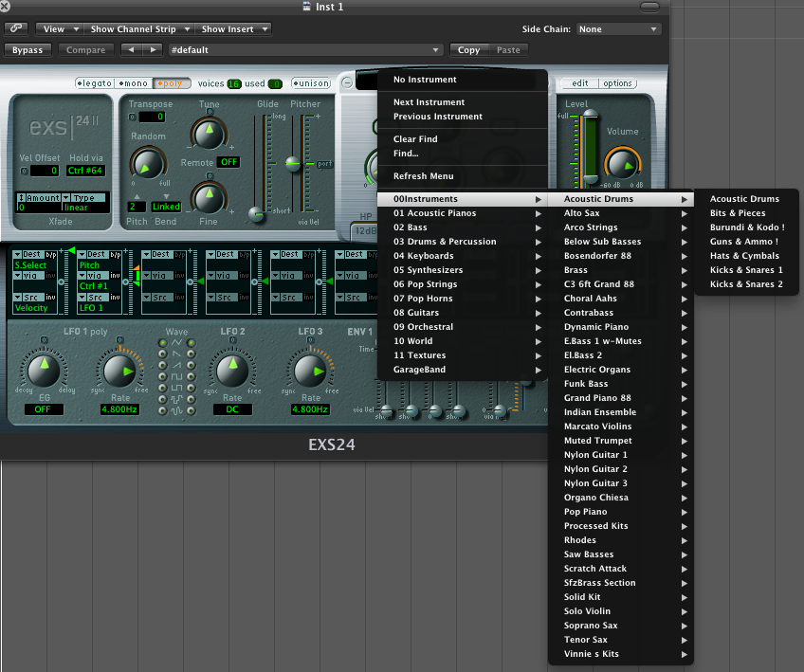Click the LFO 3 Rate knob
Screen dimensions: 804x672
[310, 370]
